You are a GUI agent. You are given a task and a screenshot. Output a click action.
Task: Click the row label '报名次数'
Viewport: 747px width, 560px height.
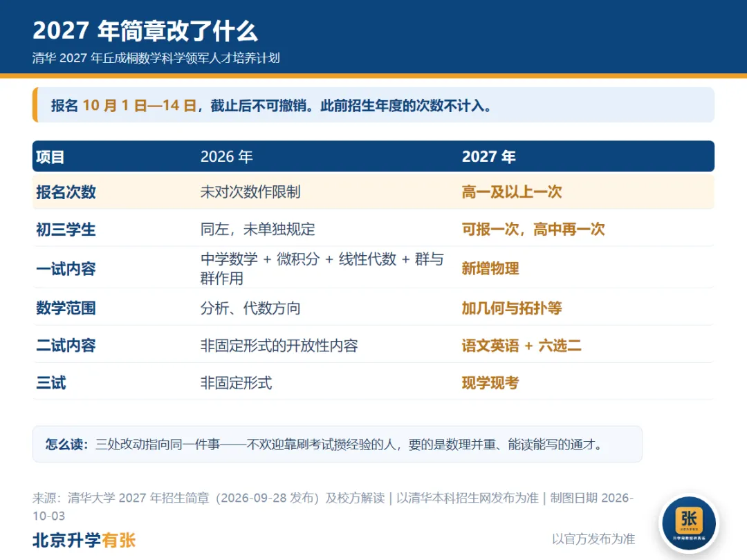click(66, 192)
